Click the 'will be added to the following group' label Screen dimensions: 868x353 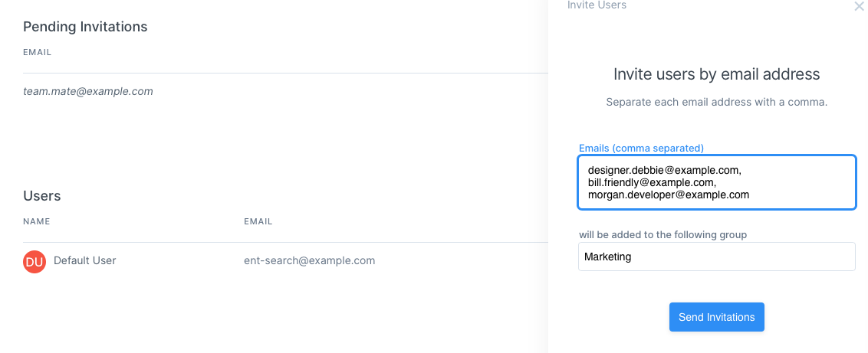point(663,235)
